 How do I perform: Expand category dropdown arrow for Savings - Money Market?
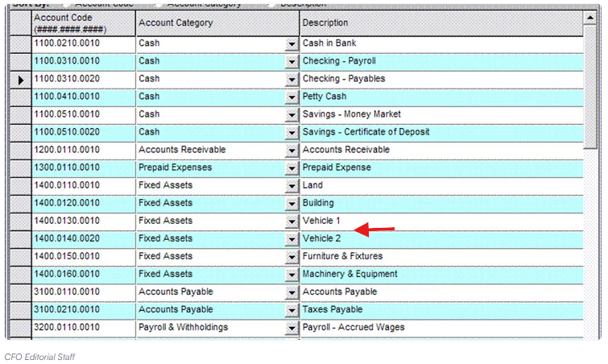[x=292, y=115]
